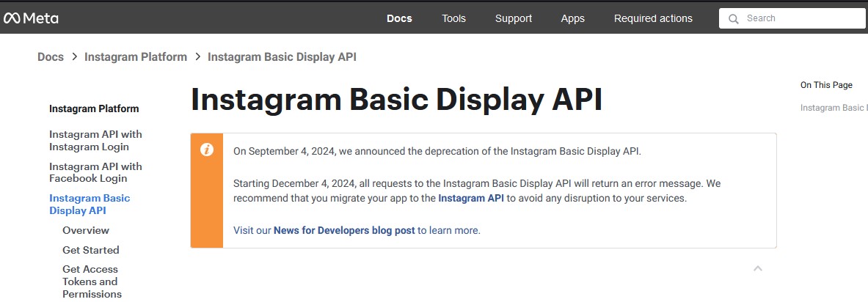Click the On This Page heading
Screen dimensions: 868x302
pyautogui.click(x=826, y=84)
